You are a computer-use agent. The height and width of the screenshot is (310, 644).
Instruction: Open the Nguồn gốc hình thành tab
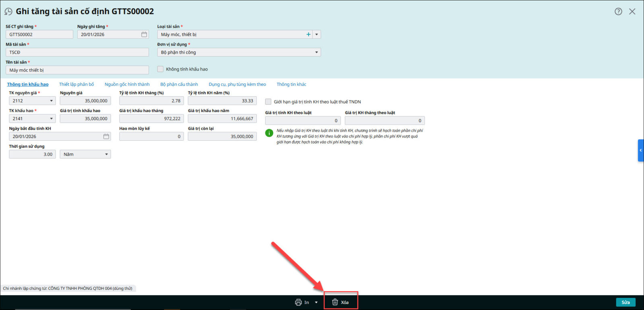point(127,84)
